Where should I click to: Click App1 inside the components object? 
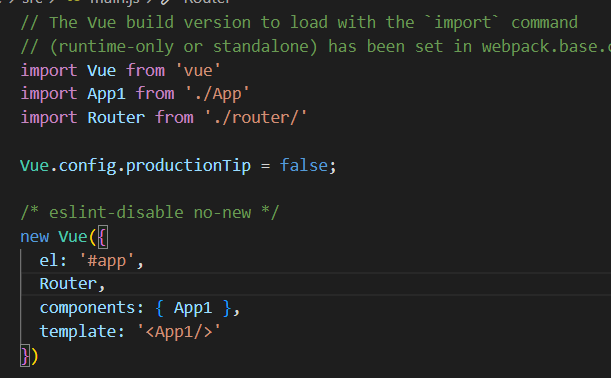[x=193, y=308]
